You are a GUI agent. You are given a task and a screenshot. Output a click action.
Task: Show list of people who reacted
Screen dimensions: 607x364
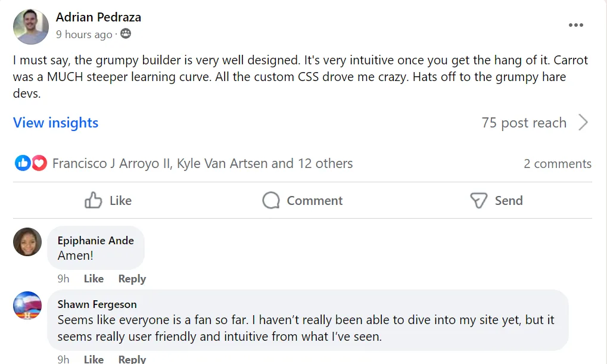(203, 163)
